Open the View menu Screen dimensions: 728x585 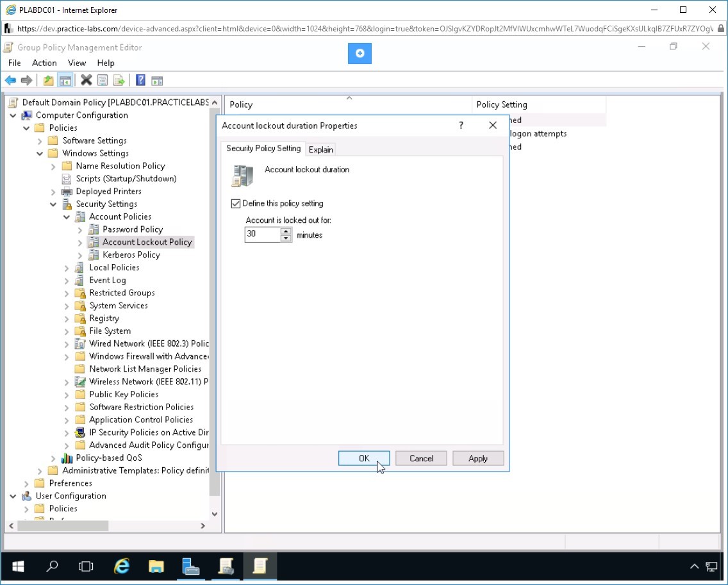77,63
